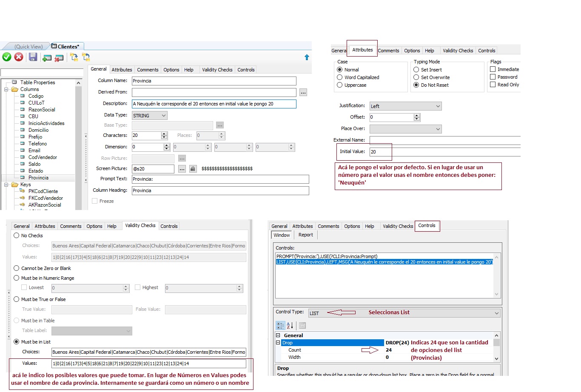Select the FKCodVendedor key in the tree
The image size is (581, 392).
(x=46, y=198)
